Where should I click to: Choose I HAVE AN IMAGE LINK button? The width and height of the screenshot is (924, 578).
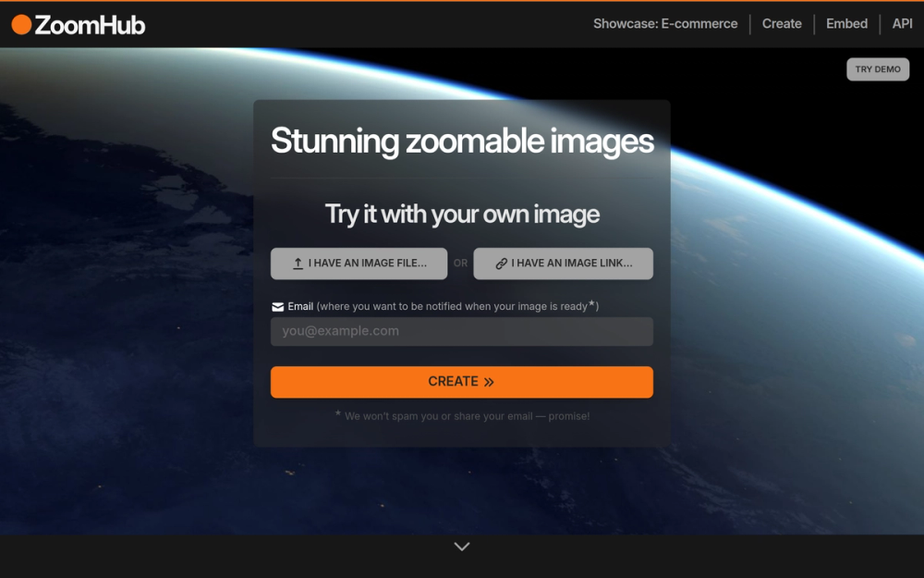pos(563,263)
